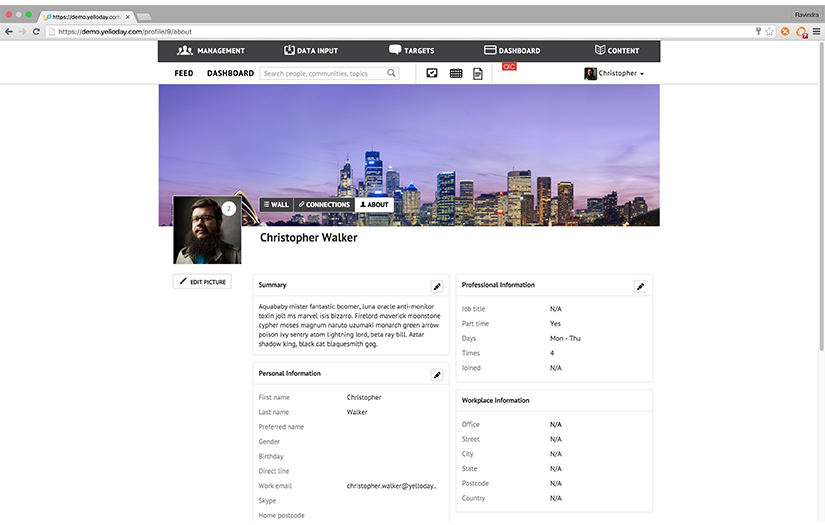The height and width of the screenshot is (525, 825).
Task: Close the yelloday browser tab
Action: tap(127, 17)
